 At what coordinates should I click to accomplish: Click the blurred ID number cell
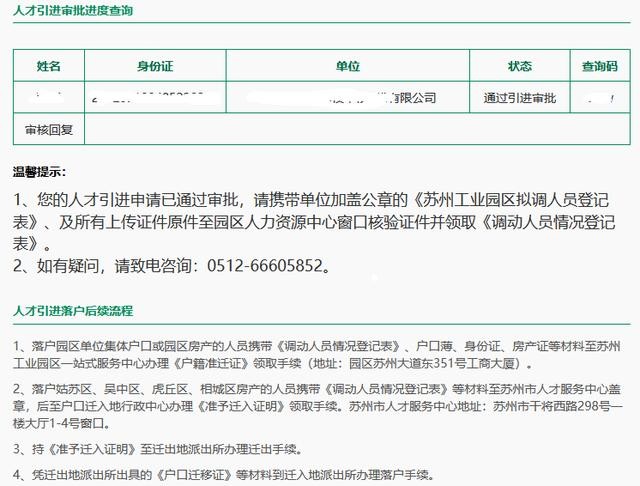pyautogui.click(x=155, y=98)
